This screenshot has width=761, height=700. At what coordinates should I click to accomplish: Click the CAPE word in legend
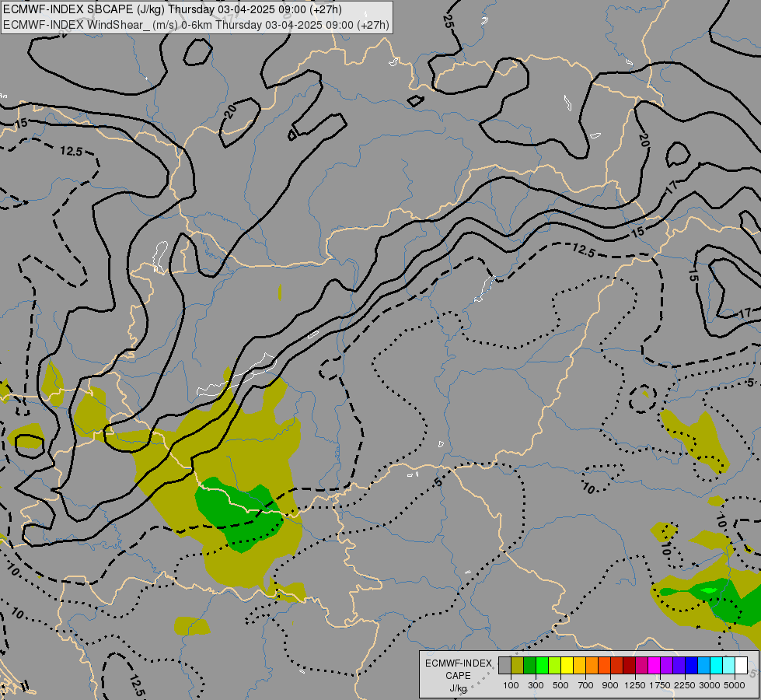pyautogui.click(x=458, y=676)
